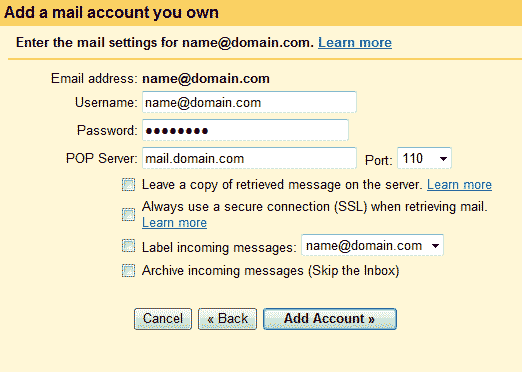Expand the Port 110 dropdown
The height and width of the screenshot is (372, 522).
pyautogui.click(x=424, y=158)
